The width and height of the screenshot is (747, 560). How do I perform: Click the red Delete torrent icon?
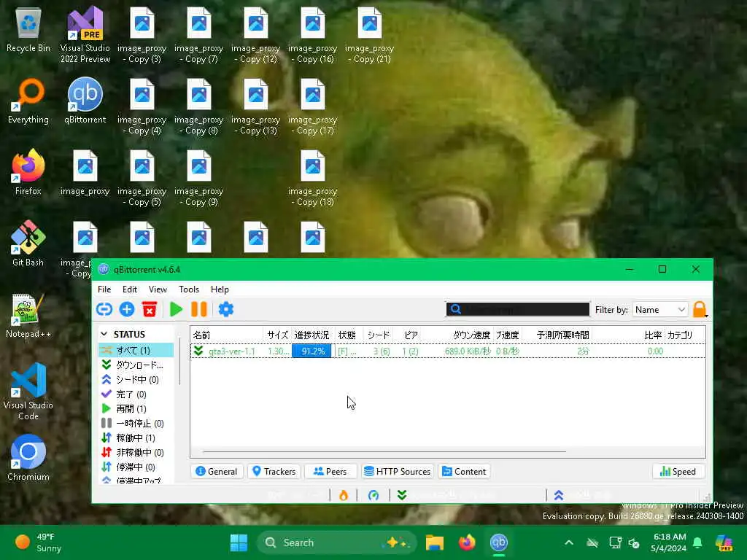point(150,309)
